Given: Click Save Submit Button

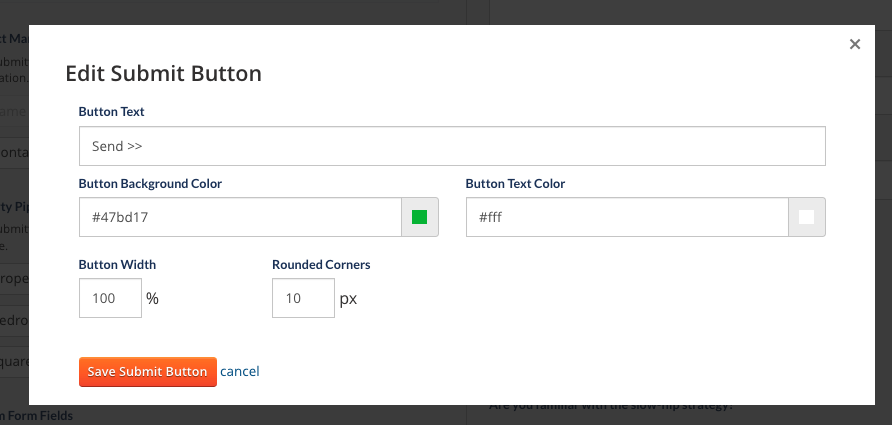Looking at the screenshot, I should 147,372.
